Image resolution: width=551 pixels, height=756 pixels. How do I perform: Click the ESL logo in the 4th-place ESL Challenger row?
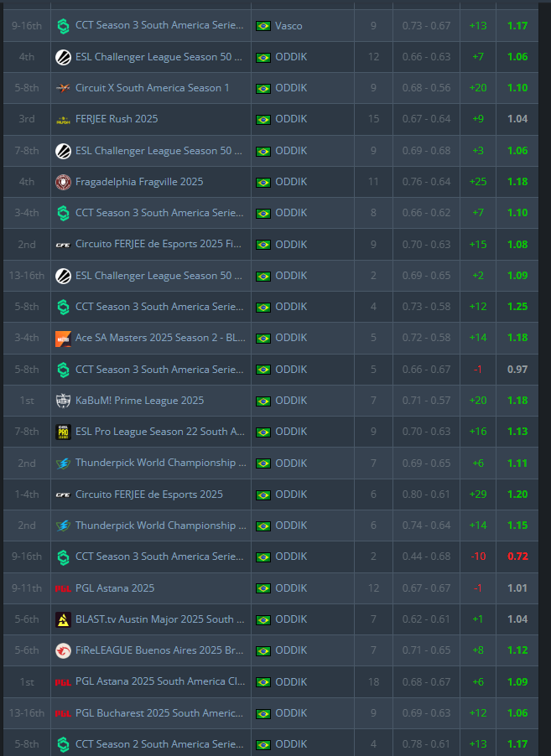(63, 57)
